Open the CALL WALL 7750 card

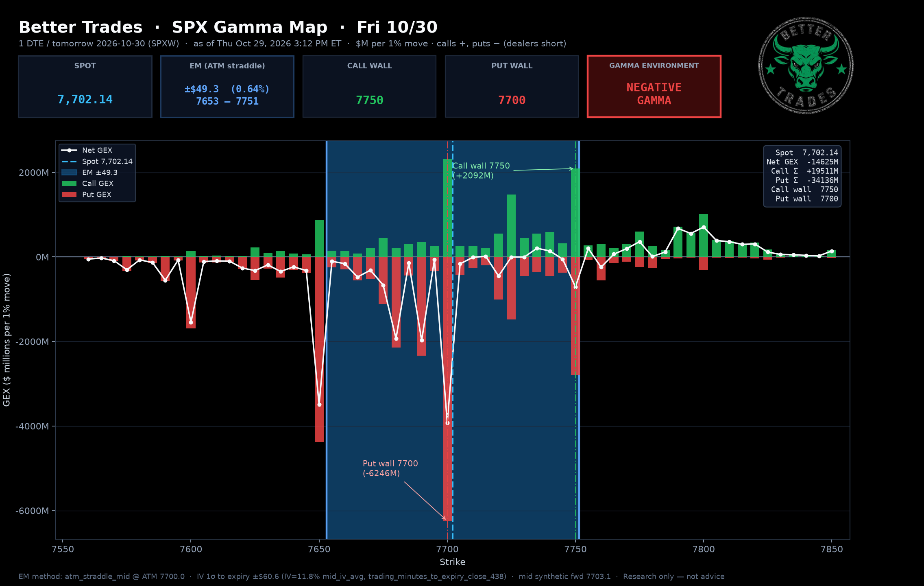[369, 87]
